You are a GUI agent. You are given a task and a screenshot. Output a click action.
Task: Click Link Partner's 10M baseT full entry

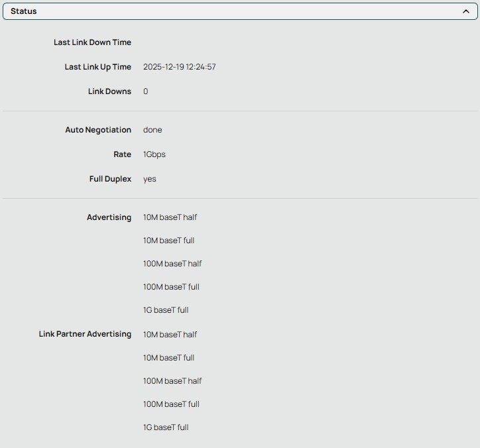[168, 358]
